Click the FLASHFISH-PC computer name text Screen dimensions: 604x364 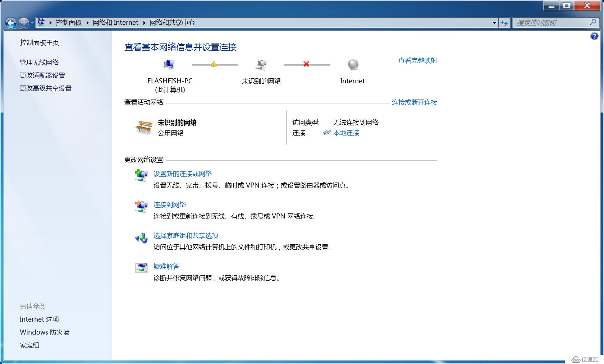[x=170, y=81]
